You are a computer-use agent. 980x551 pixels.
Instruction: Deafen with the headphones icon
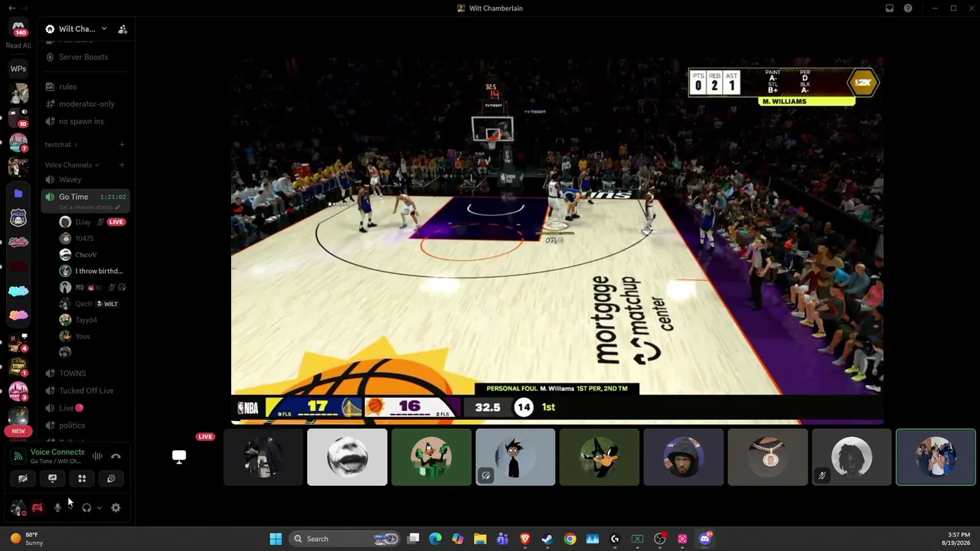87,507
